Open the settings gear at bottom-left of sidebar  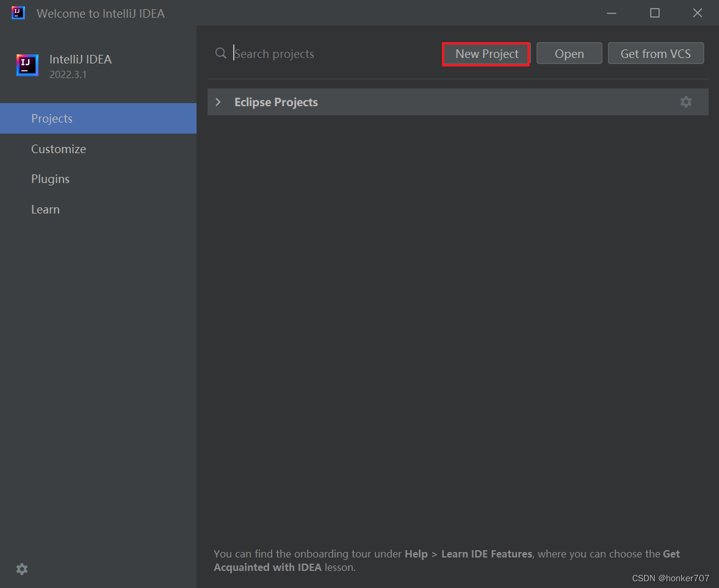(x=22, y=569)
